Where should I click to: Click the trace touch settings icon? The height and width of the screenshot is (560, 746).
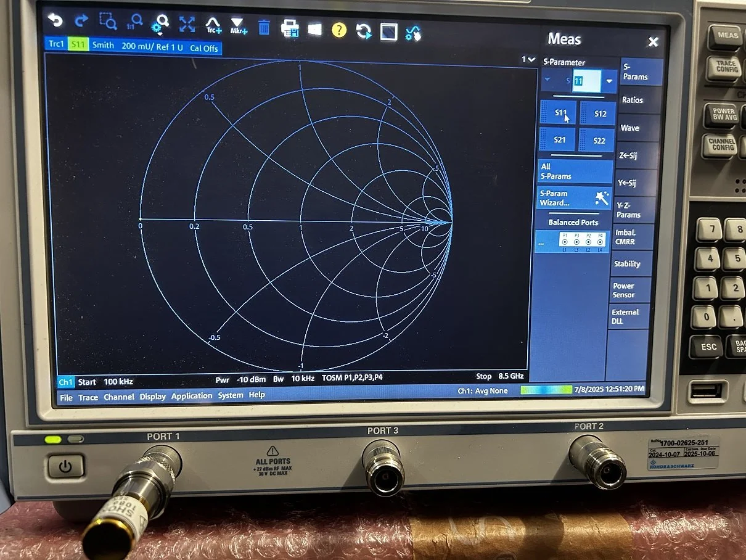(413, 33)
